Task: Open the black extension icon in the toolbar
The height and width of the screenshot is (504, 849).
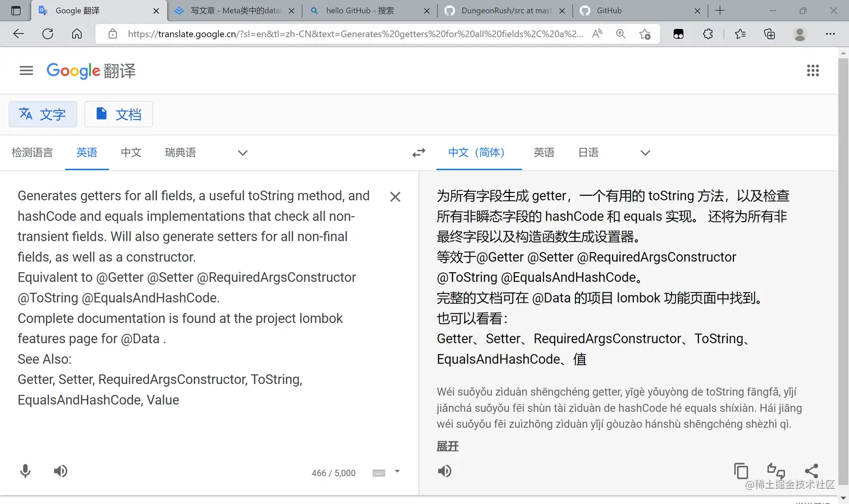Action: (678, 34)
